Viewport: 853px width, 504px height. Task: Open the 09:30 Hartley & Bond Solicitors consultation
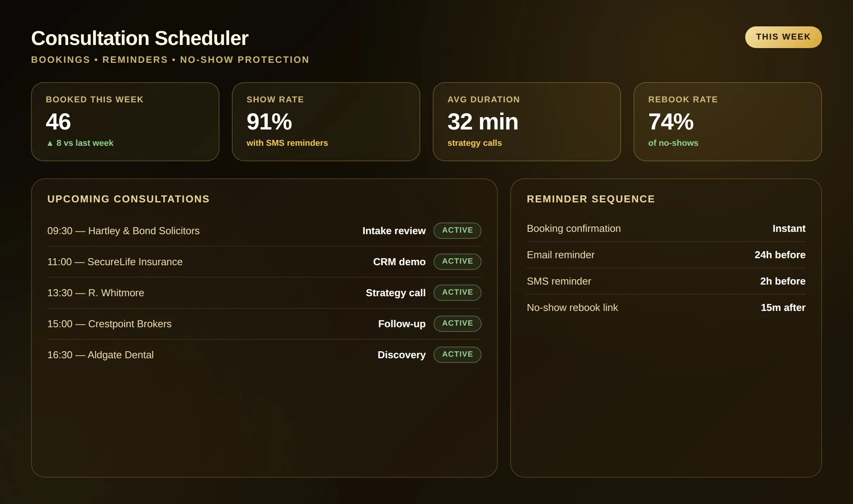coord(264,231)
